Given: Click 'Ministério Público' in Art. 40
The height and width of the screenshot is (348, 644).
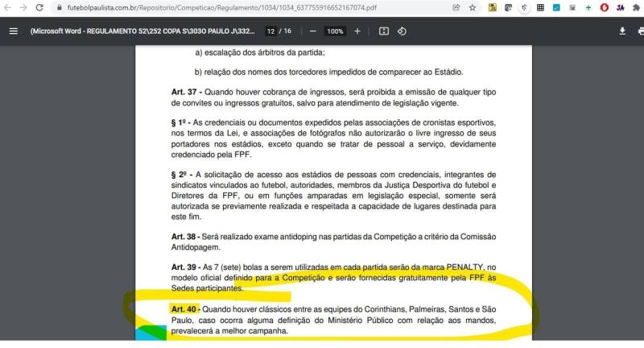Looking at the screenshot, I should [360, 320].
